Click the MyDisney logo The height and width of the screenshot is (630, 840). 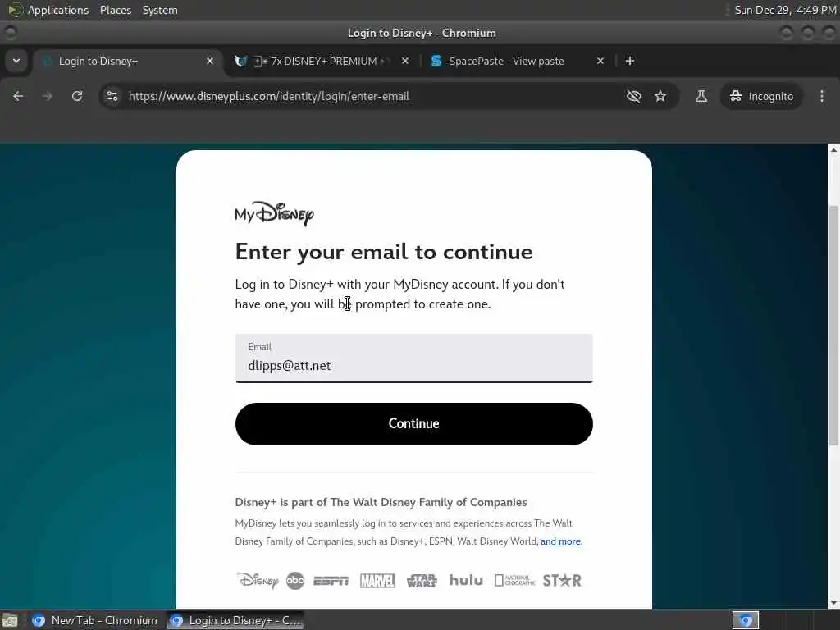click(x=274, y=214)
